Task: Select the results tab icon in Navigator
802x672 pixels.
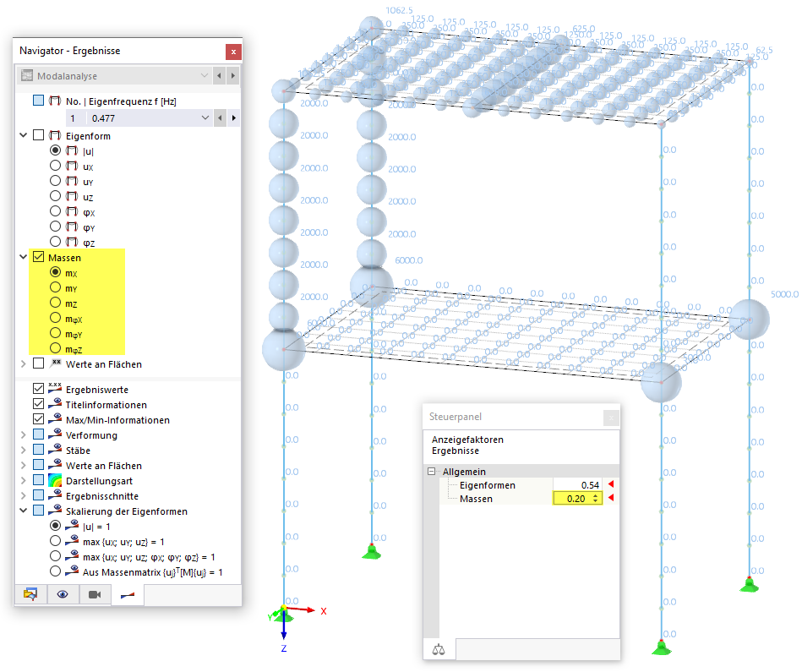Action: point(128,594)
